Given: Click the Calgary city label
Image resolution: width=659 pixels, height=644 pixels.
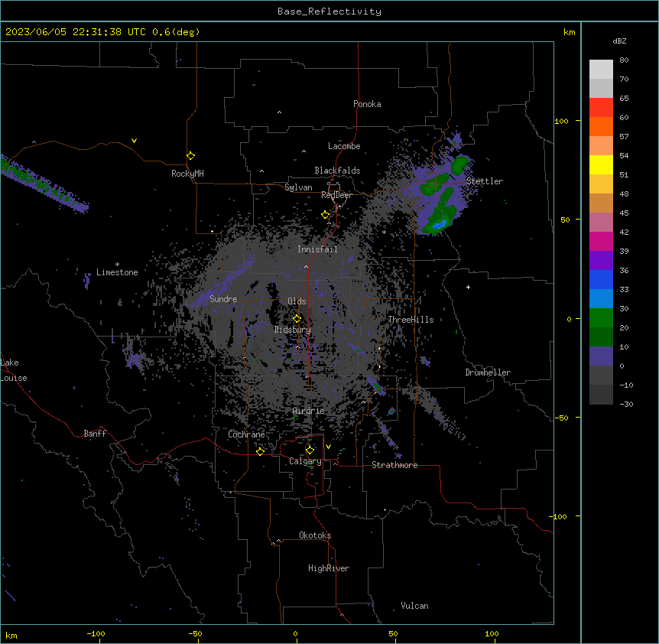Looking at the screenshot, I should pyautogui.click(x=306, y=461).
